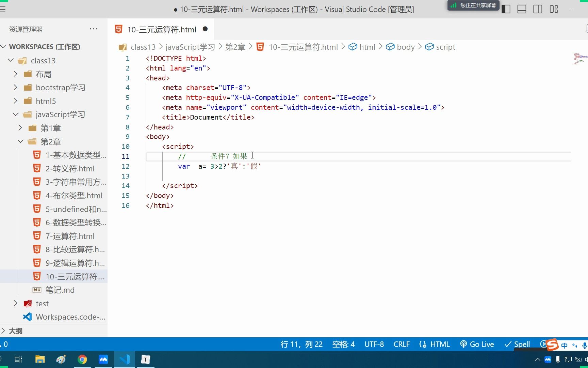Show hidden system tray icons
The height and width of the screenshot is (368, 588).
(538, 359)
